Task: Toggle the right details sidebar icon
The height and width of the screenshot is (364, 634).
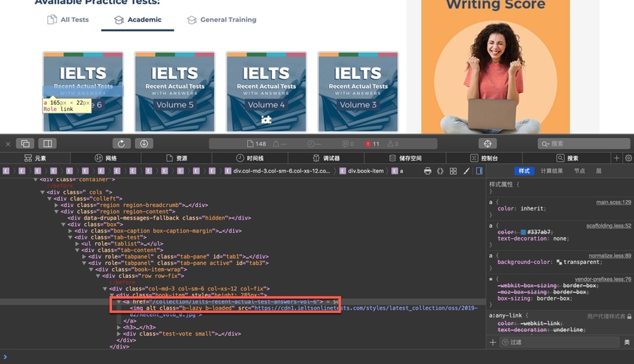Action: 479,171
